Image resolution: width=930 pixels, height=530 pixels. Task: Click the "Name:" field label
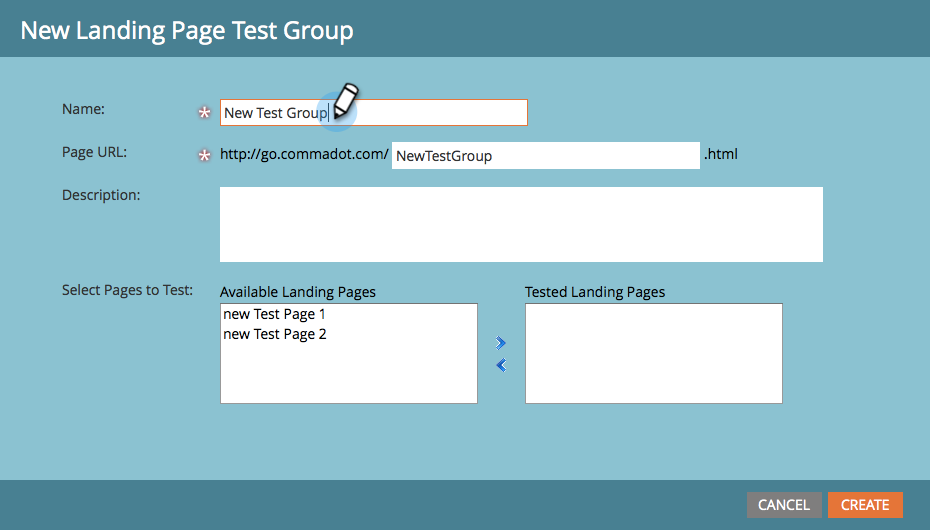[x=84, y=108]
